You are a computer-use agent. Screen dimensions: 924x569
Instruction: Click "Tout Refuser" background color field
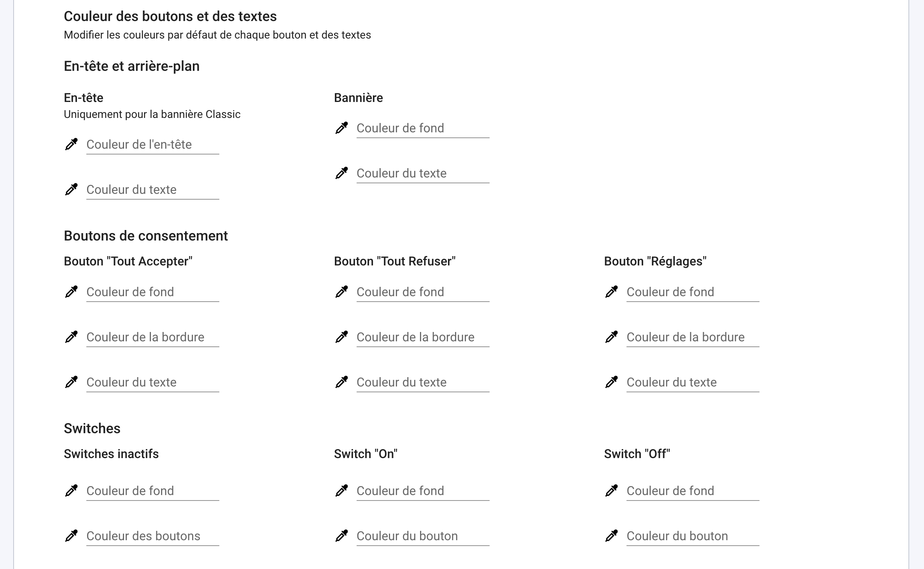(x=423, y=292)
